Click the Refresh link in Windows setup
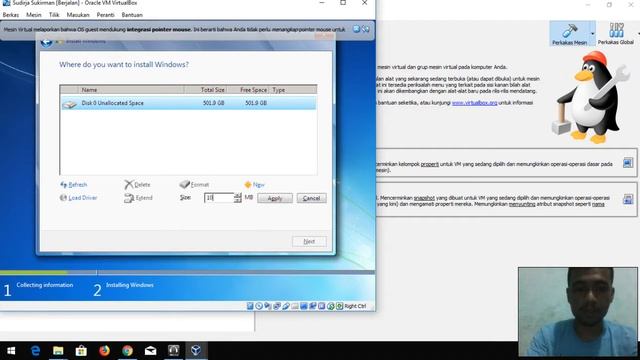This screenshot has width=640, height=360. pyautogui.click(x=73, y=184)
